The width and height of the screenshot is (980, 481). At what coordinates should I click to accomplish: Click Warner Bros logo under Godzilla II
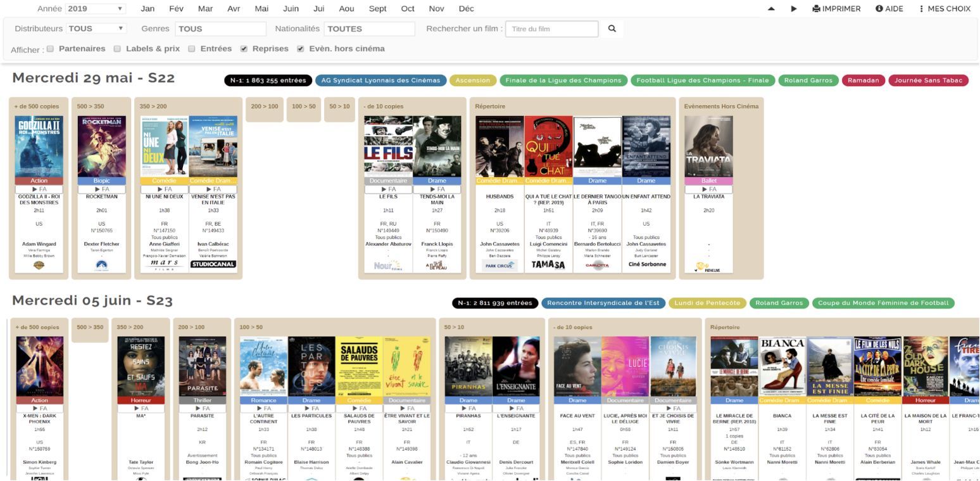[39, 266]
